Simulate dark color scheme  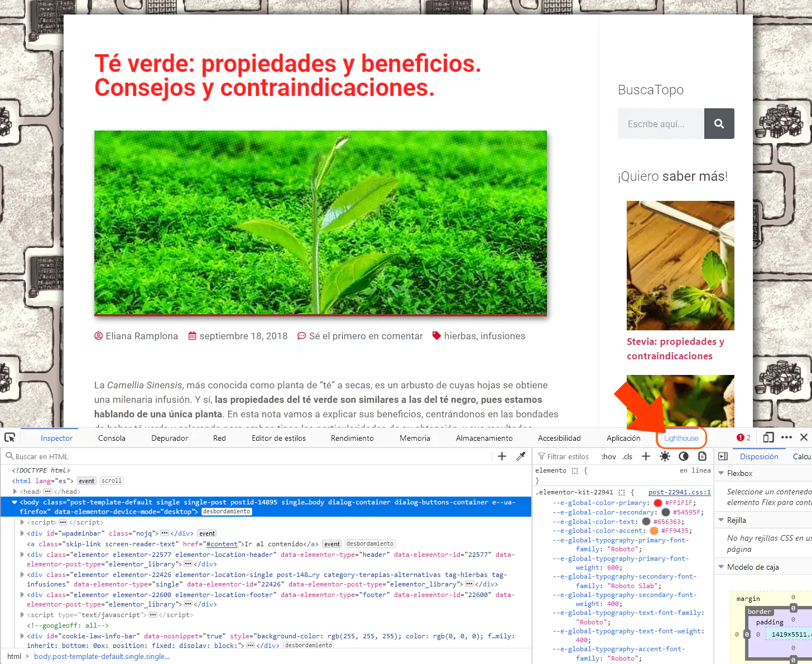pyautogui.click(x=683, y=456)
